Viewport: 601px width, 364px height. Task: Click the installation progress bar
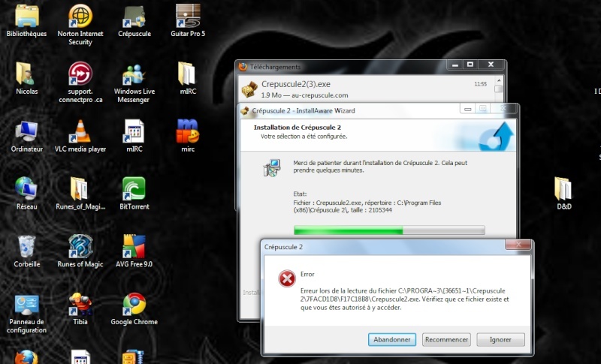tap(389, 230)
